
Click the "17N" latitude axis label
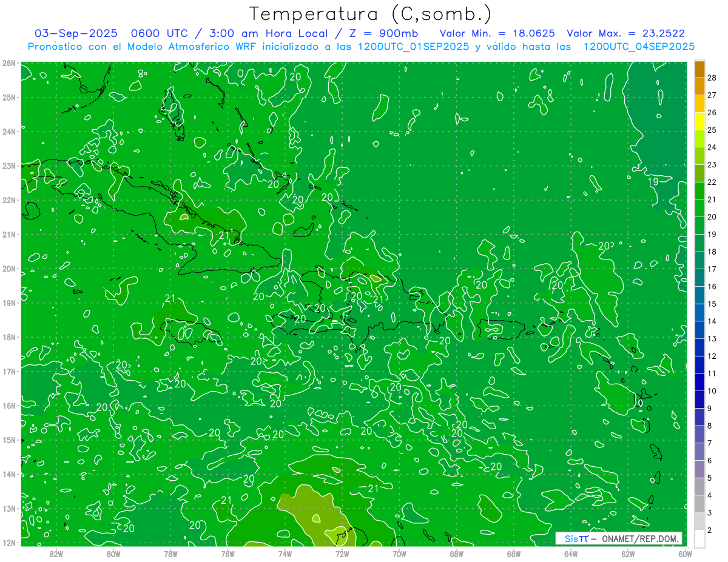pos(9,371)
